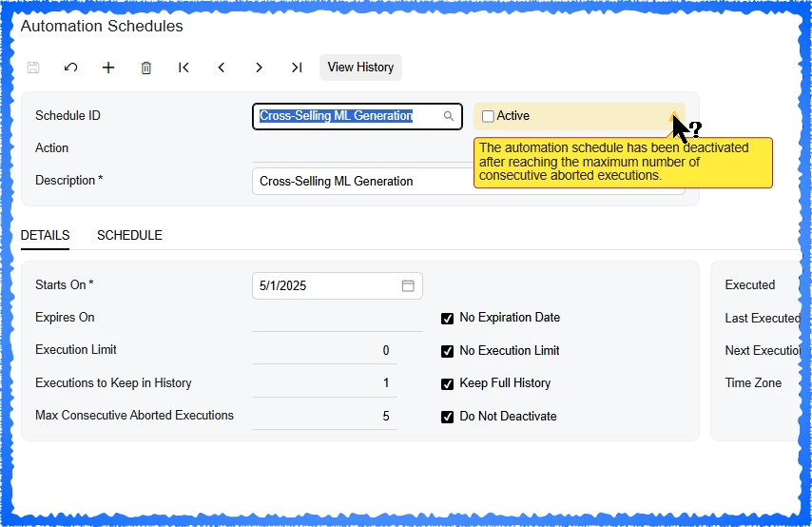Uncheck Keep Full History
The height and width of the screenshot is (527, 812).
448,383
